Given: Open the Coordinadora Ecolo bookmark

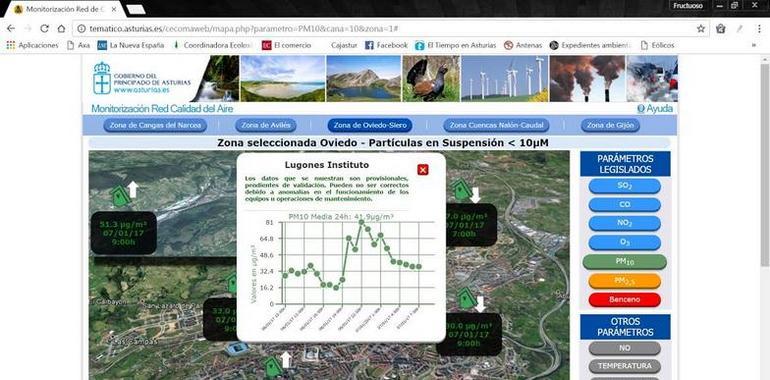Looking at the screenshot, I should coord(212,45).
